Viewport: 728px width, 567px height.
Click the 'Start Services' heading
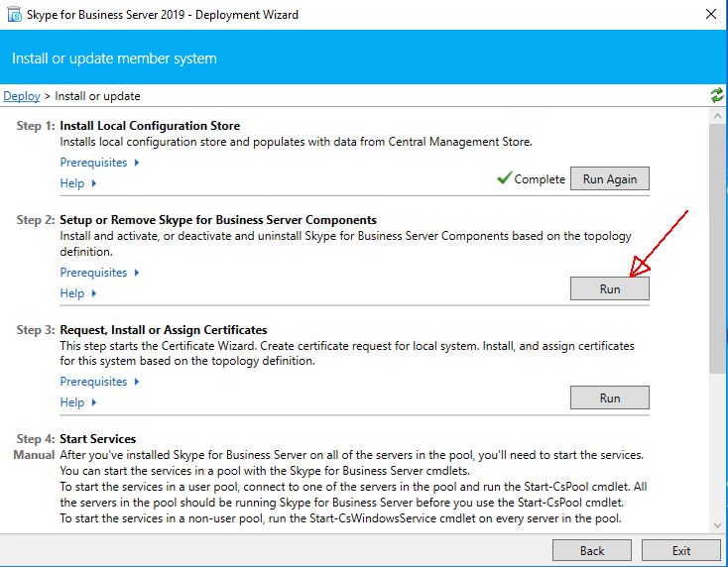pyautogui.click(x=98, y=439)
